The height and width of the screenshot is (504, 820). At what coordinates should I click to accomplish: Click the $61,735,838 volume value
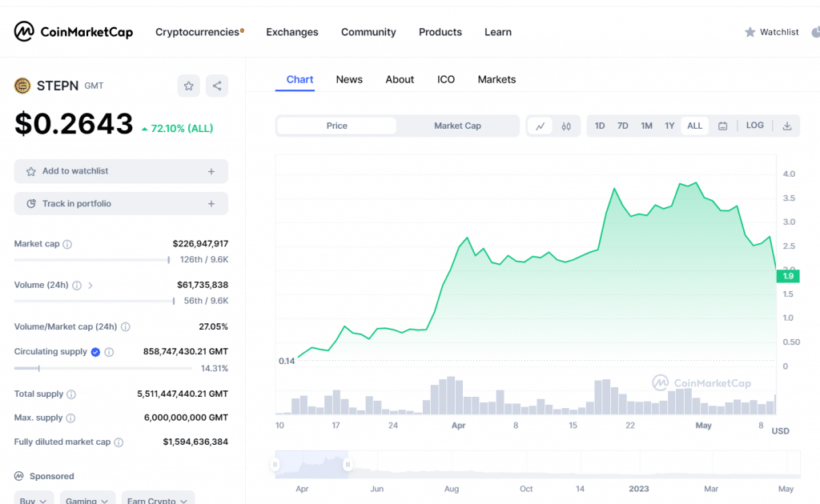coord(203,285)
